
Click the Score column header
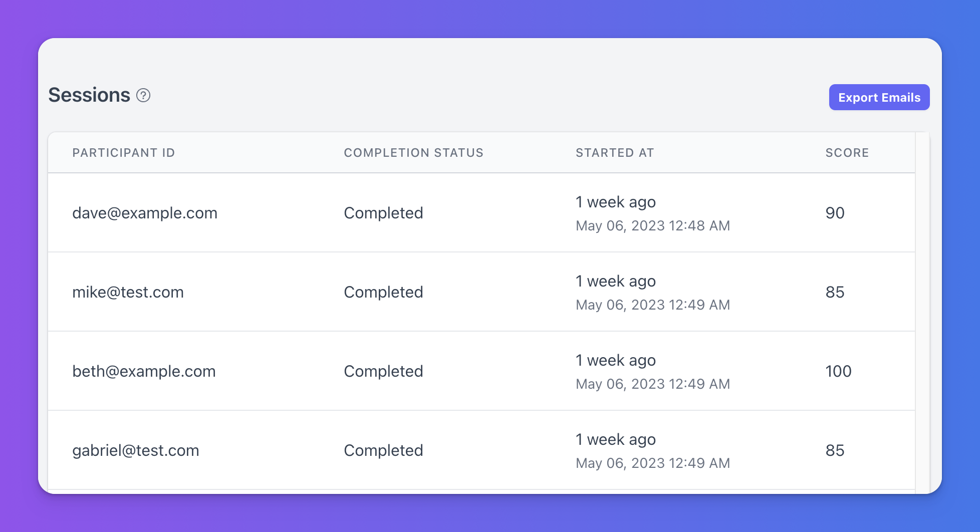[847, 153]
